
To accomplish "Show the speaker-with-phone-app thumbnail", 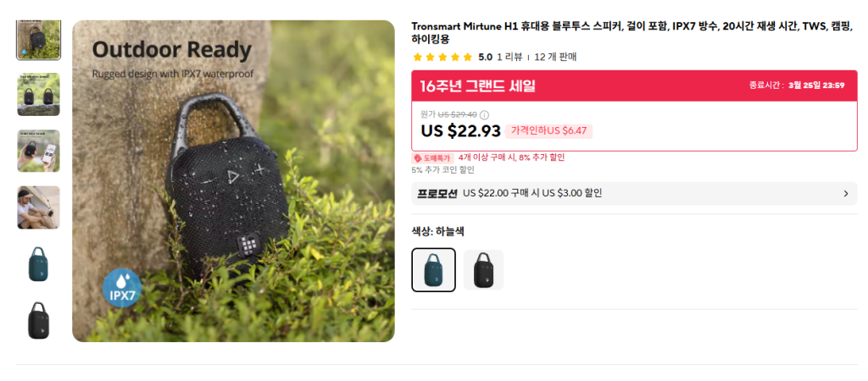I will 38,151.
